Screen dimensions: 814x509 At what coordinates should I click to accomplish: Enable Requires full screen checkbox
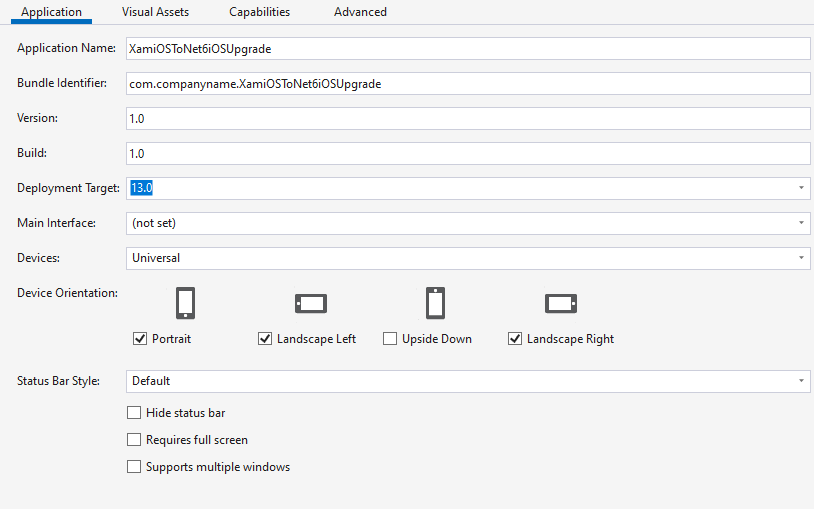tap(134, 439)
